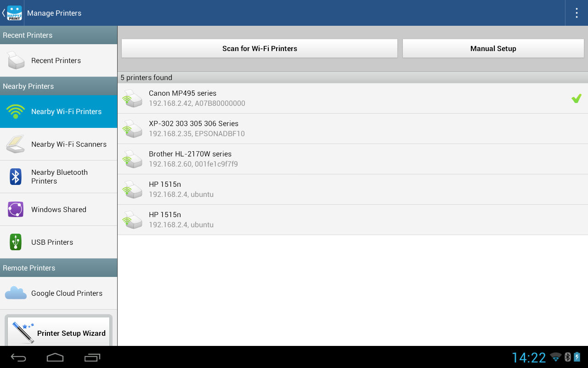Click the Brother HL-2170W printer icon
Viewport: 588px width, 368px height.
[x=132, y=159]
